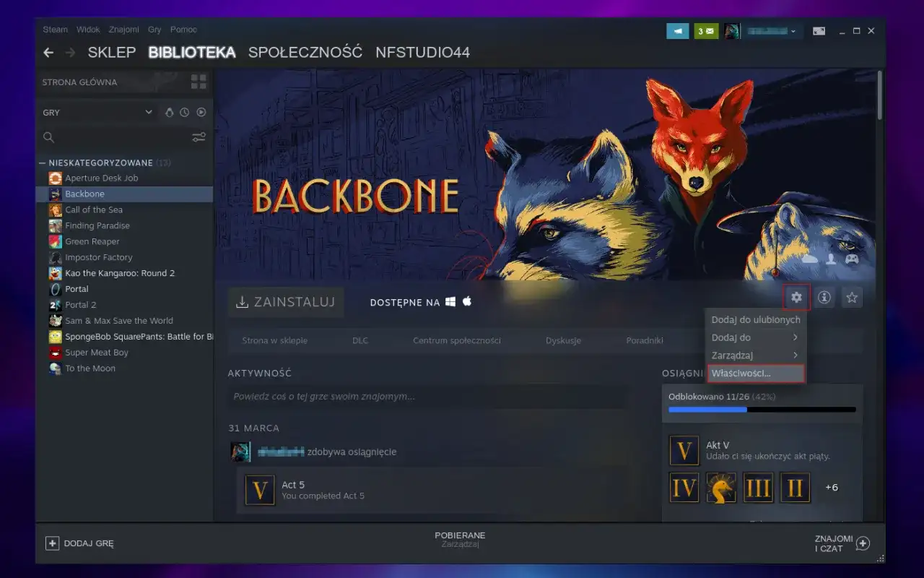
Task: Click the magnifier in the library search bar
Action: (48, 137)
